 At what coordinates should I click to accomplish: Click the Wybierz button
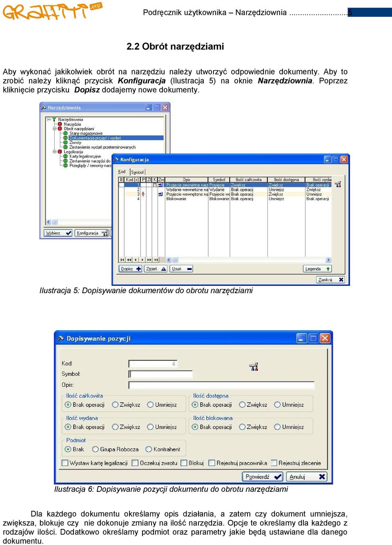pos(58,233)
